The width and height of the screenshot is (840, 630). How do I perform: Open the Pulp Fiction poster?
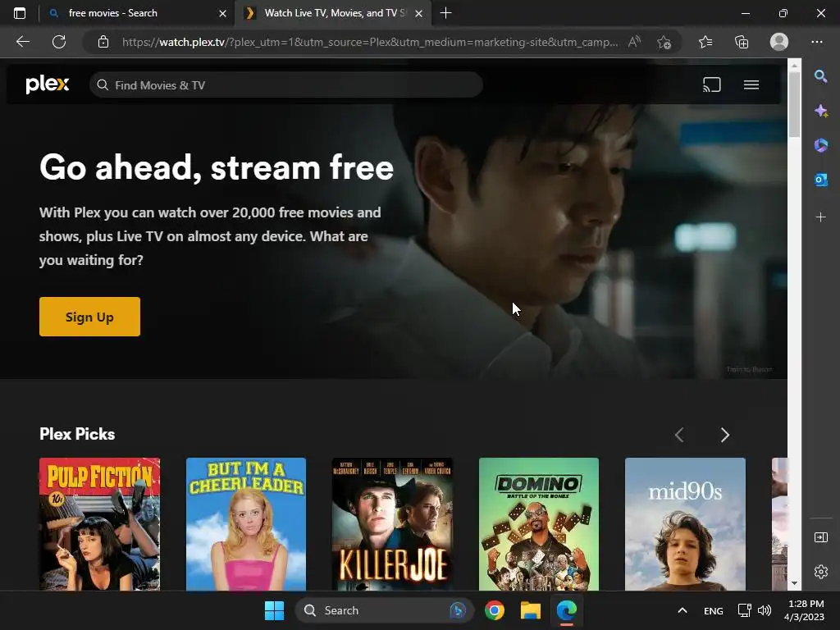pos(99,524)
